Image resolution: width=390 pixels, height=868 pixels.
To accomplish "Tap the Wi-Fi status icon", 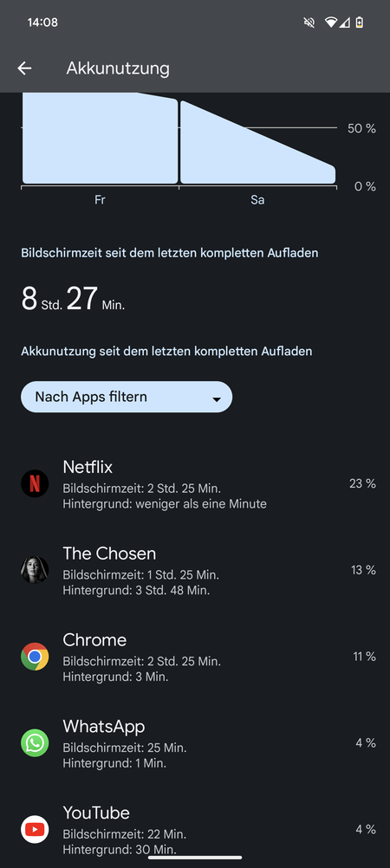I will [331, 23].
